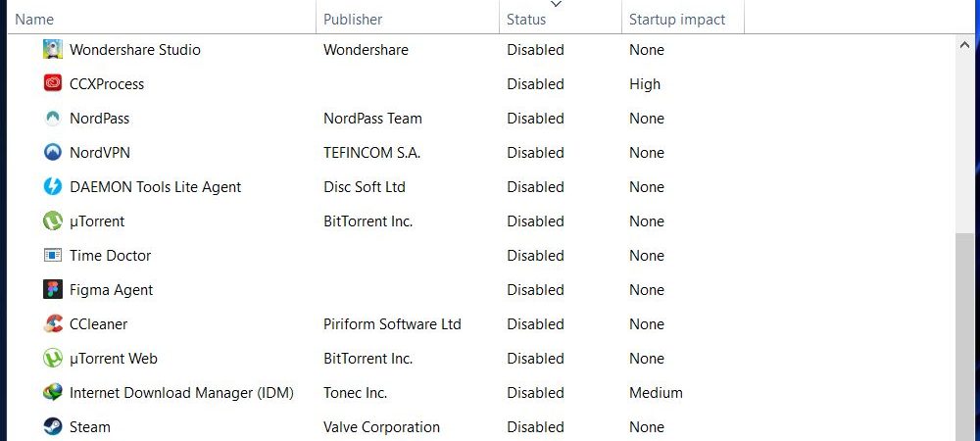Click the scrollbar up arrow

coord(963,45)
